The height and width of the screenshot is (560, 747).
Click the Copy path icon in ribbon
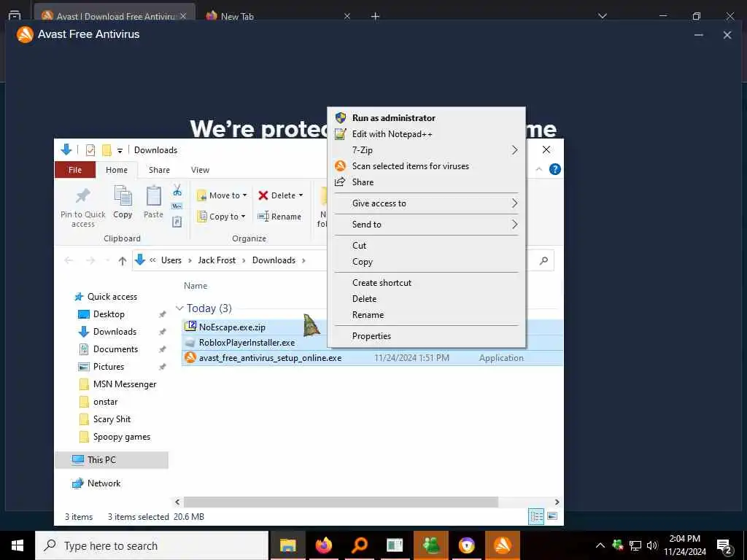[177, 206]
